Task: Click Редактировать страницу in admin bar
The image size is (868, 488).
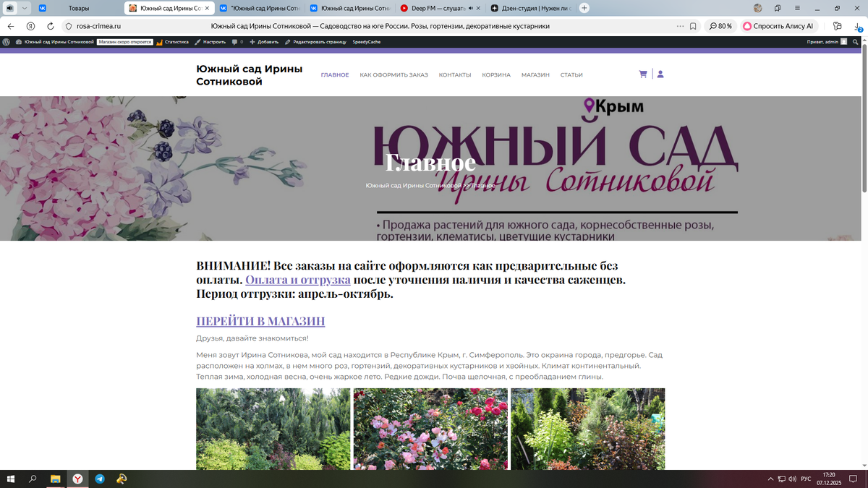Action: (x=315, y=42)
